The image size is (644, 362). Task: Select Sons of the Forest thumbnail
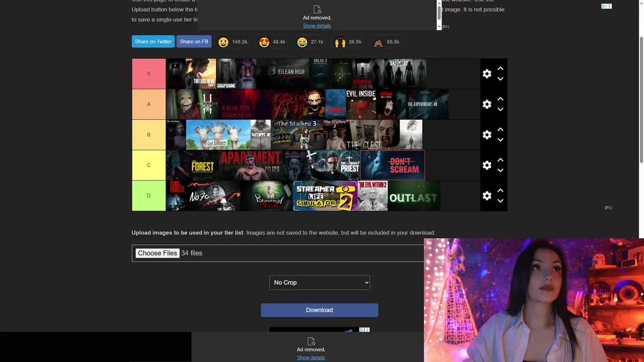(x=177, y=196)
